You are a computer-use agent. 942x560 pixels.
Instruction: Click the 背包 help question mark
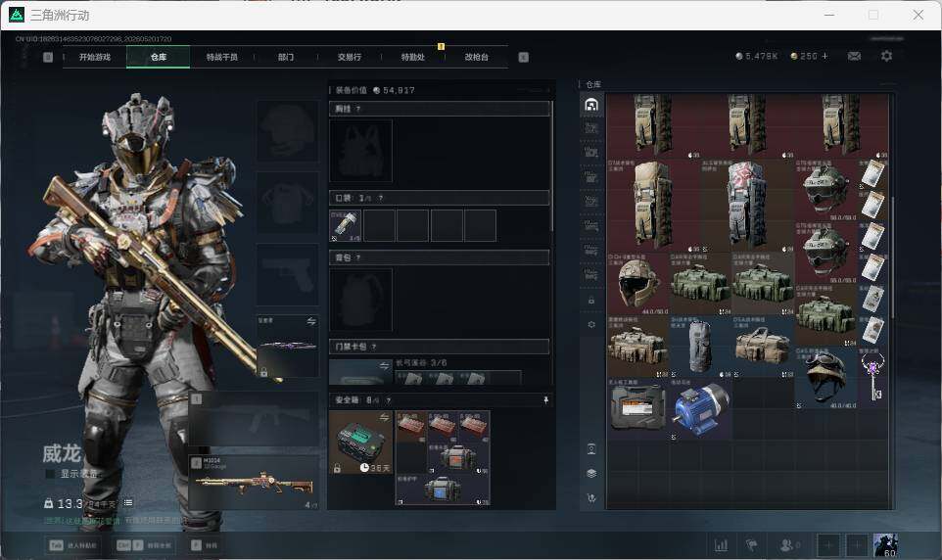358,257
